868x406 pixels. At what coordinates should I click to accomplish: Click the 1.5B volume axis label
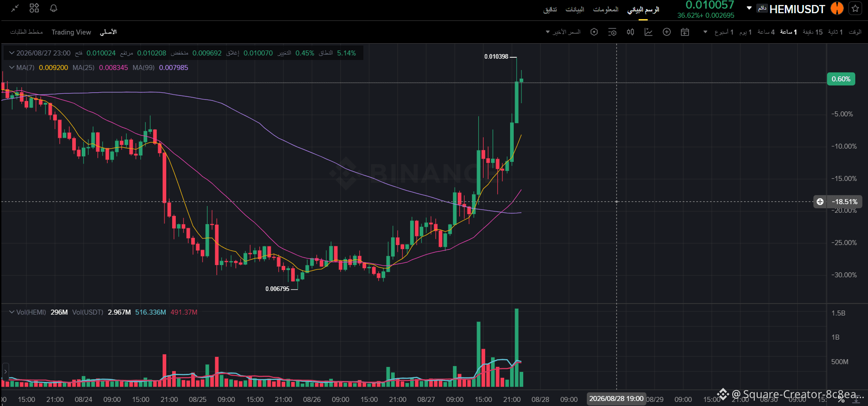click(x=838, y=313)
